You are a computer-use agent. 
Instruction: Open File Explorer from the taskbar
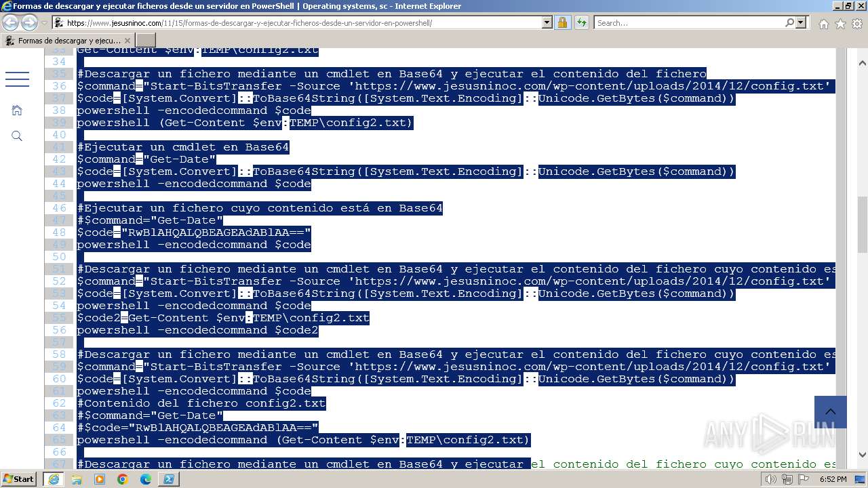coord(77,479)
